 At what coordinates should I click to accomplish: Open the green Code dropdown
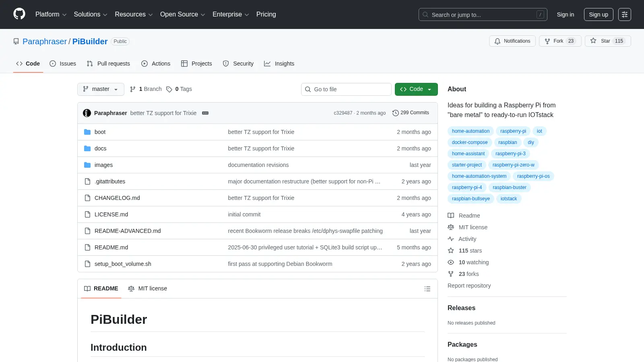click(416, 89)
